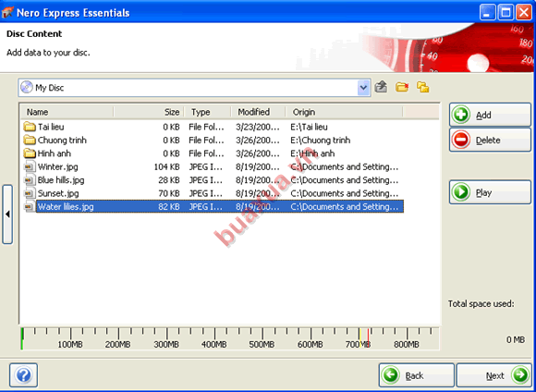Sort by the Size column header
The image size is (536, 392).
(149, 112)
